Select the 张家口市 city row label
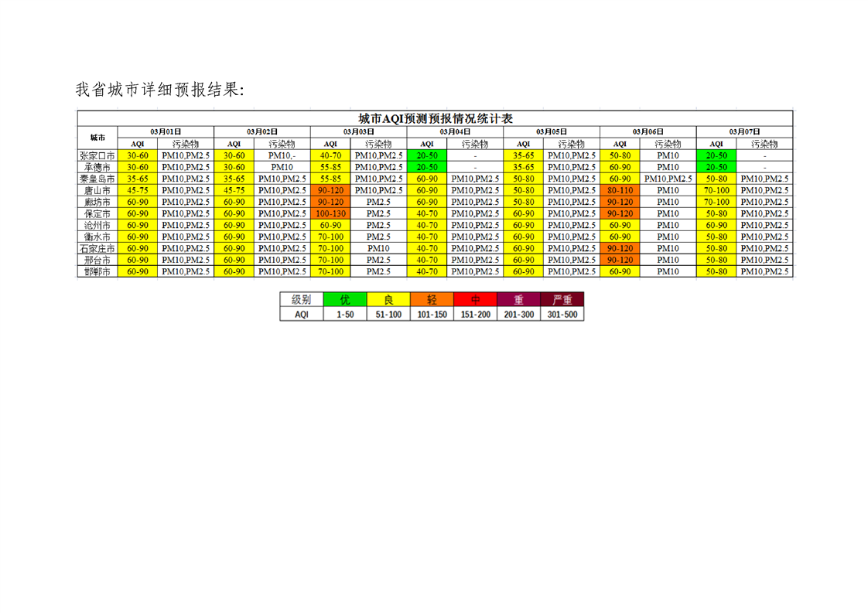Screen dimensions: 868x613 point(97,155)
